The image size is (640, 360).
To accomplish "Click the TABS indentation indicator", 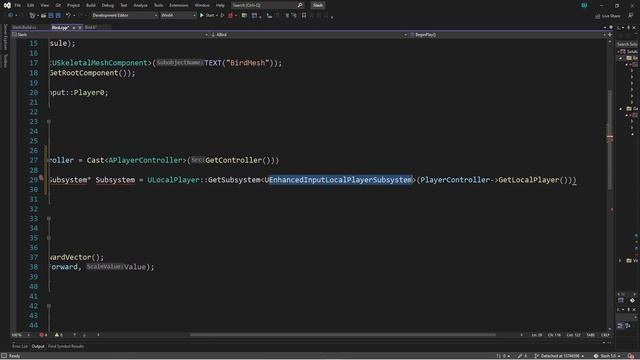I will [591, 335].
